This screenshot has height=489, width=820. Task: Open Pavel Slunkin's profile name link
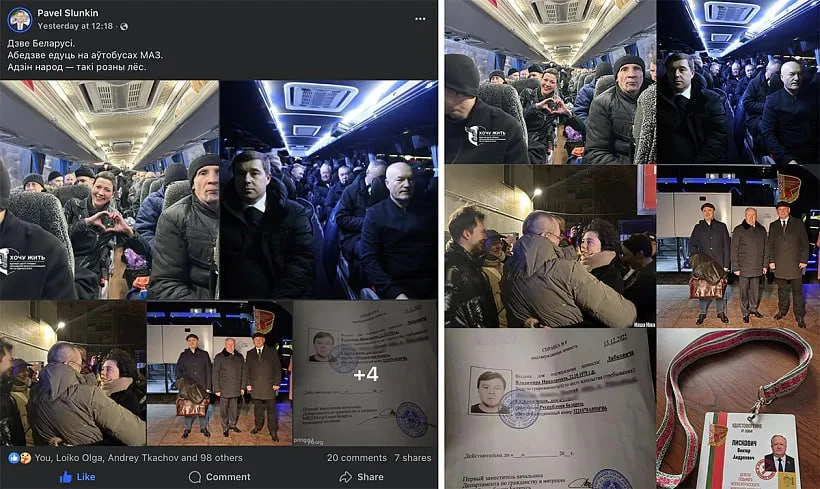click(67, 13)
